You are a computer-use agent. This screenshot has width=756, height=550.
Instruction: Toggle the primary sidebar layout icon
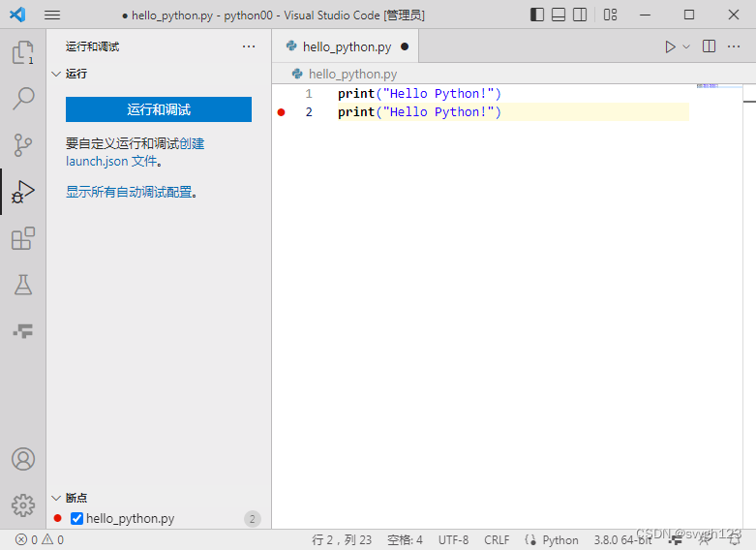coord(536,15)
